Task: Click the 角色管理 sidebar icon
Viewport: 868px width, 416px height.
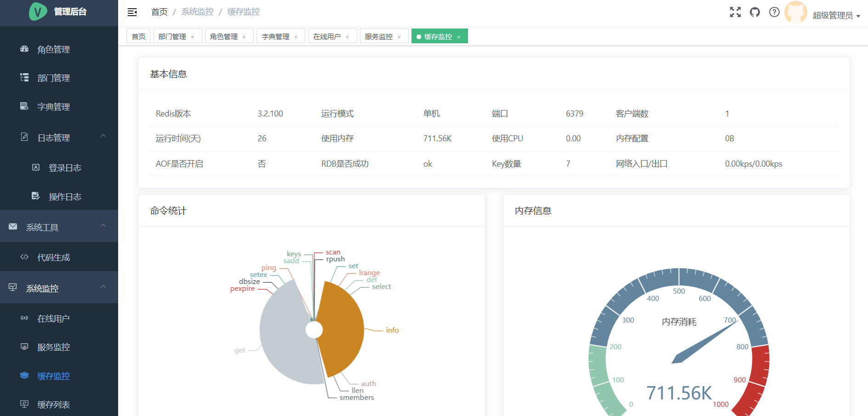Action: coord(24,49)
